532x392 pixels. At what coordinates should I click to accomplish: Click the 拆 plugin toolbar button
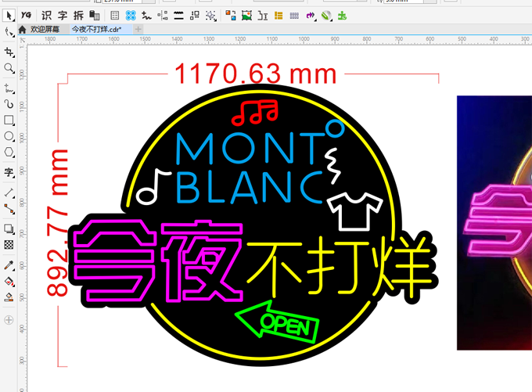pyautogui.click(x=78, y=16)
